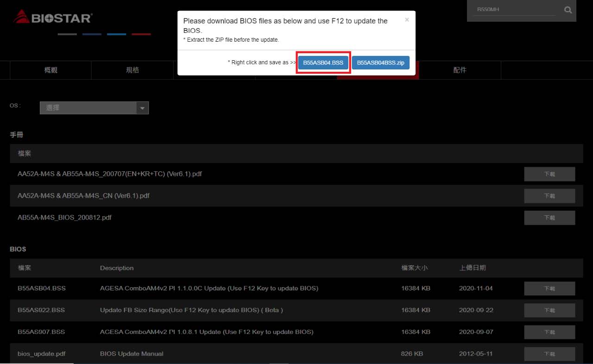Click the red color bar under logo
This screenshot has width=593, height=364.
click(141, 34)
